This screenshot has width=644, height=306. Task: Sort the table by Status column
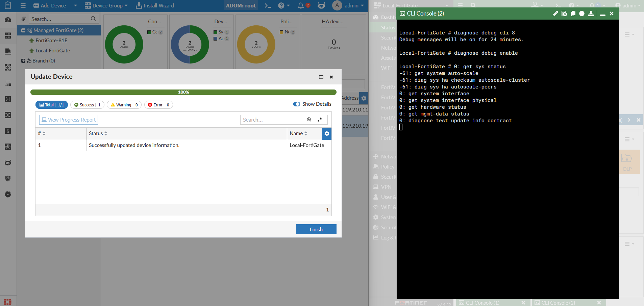click(98, 134)
